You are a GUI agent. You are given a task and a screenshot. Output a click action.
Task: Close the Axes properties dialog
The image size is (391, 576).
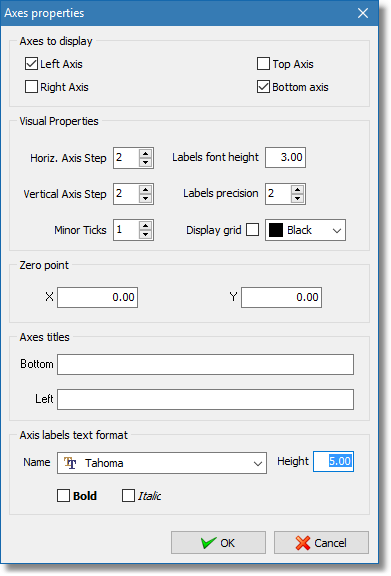point(363,13)
